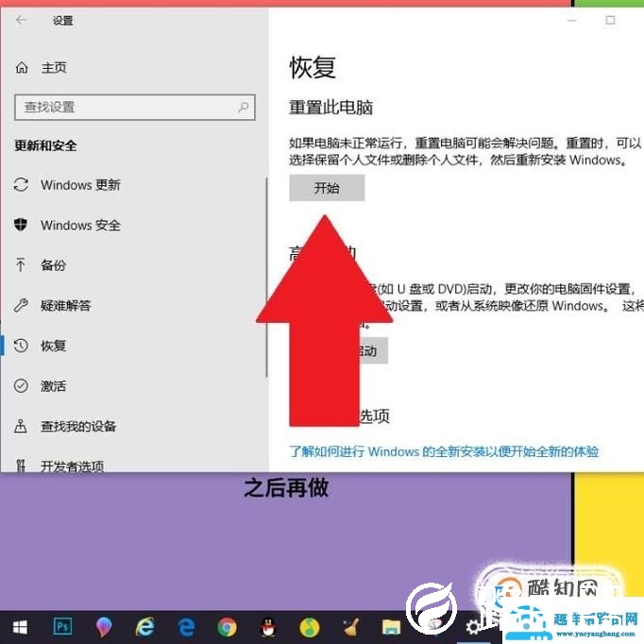Maximize the Settings window
644x644 pixels.
pos(610,20)
